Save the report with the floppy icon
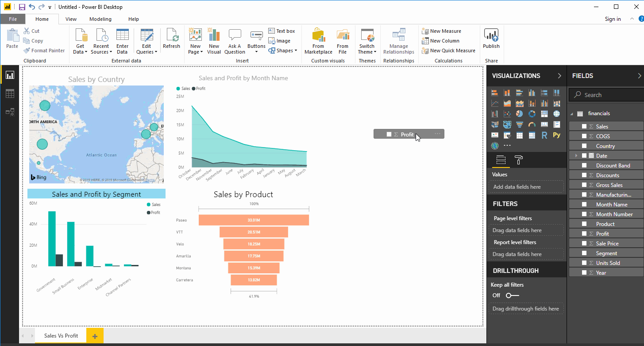This screenshot has height=346, width=644. tap(22, 7)
